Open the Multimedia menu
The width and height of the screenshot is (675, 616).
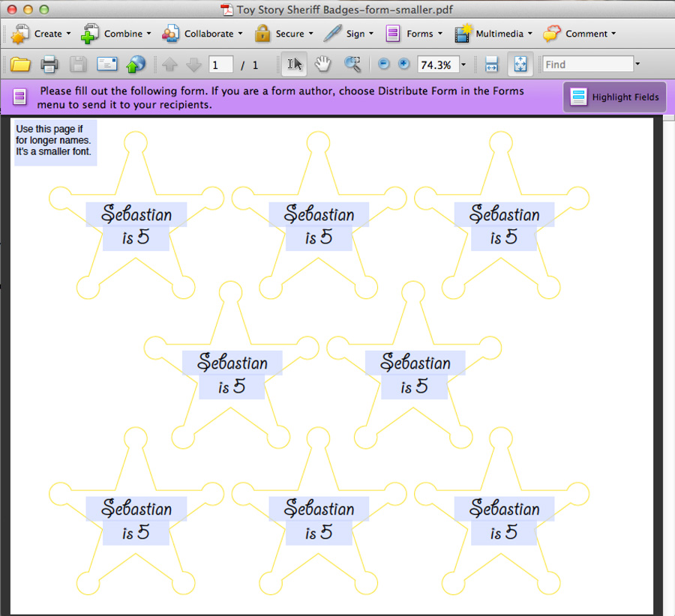tap(493, 34)
